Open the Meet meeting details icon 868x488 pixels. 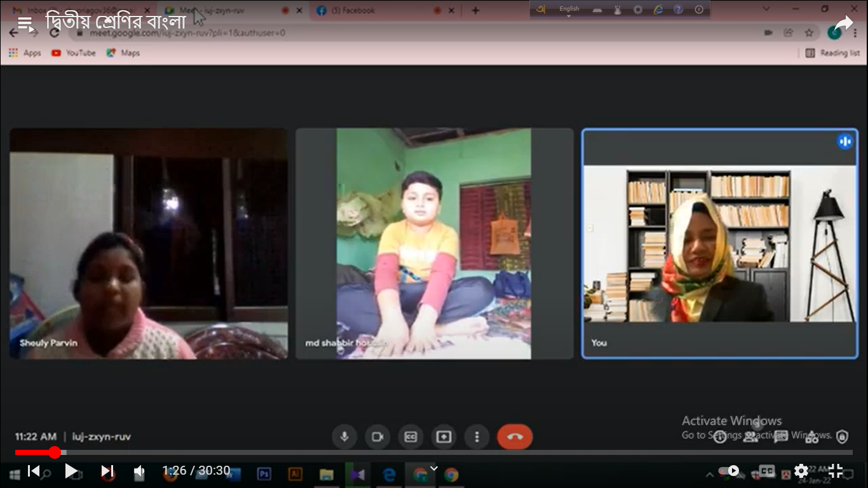(x=720, y=437)
